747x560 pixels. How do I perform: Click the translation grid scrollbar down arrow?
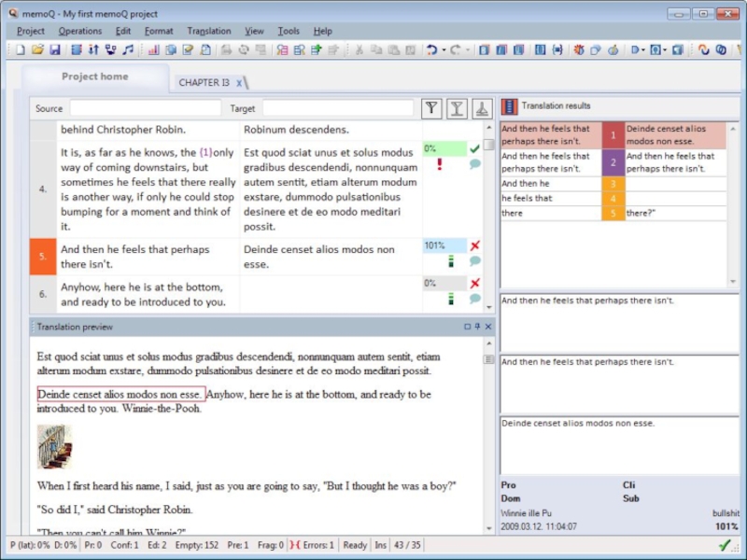point(489,308)
